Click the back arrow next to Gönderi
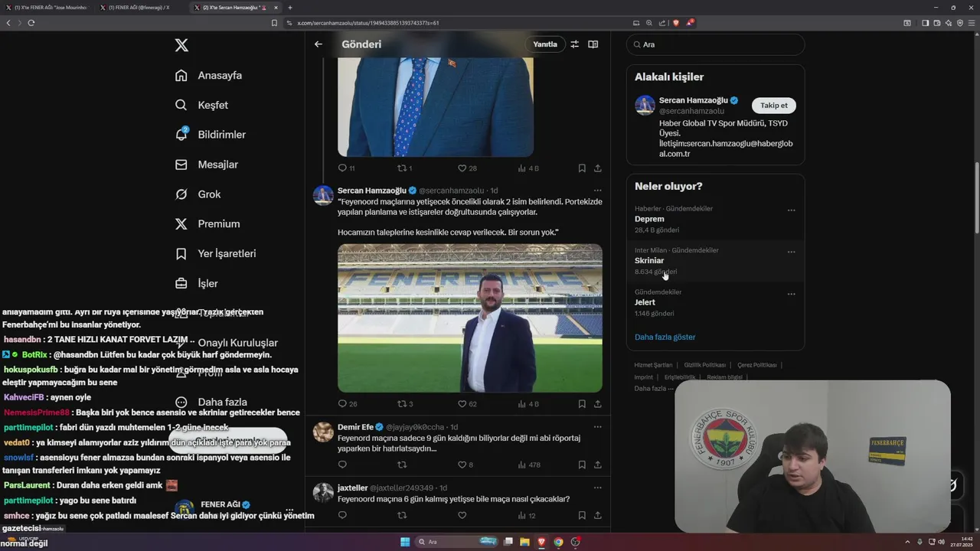This screenshot has height=551, width=980. point(318,44)
